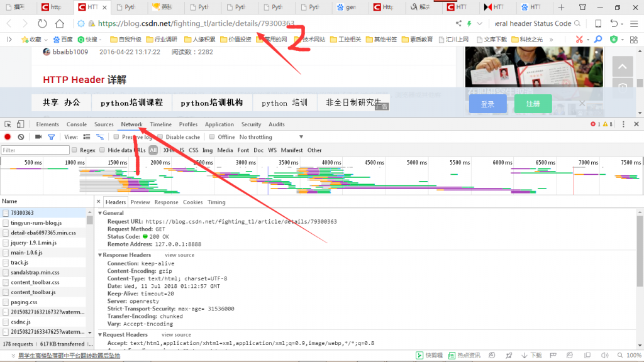This screenshot has width=644, height=362.
Task: Enable the Disable cache checkbox
Action: coord(161,137)
